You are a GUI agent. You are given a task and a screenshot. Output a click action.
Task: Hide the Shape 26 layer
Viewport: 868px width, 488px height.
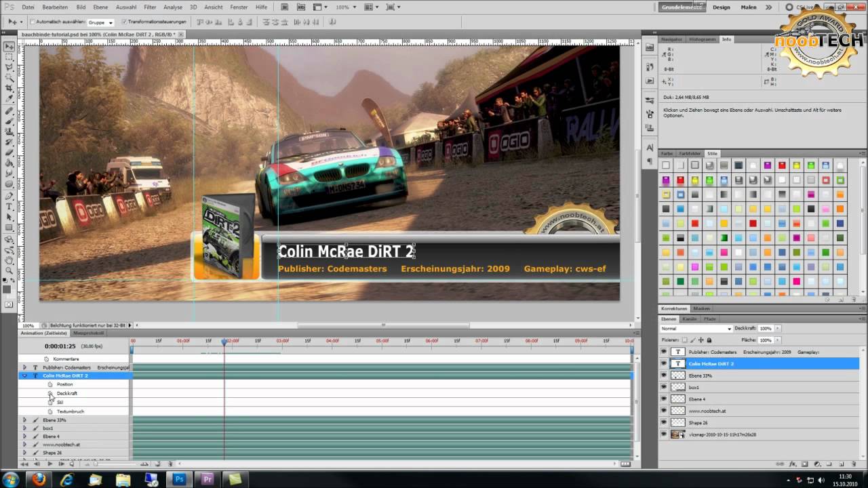pyautogui.click(x=664, y=422)
